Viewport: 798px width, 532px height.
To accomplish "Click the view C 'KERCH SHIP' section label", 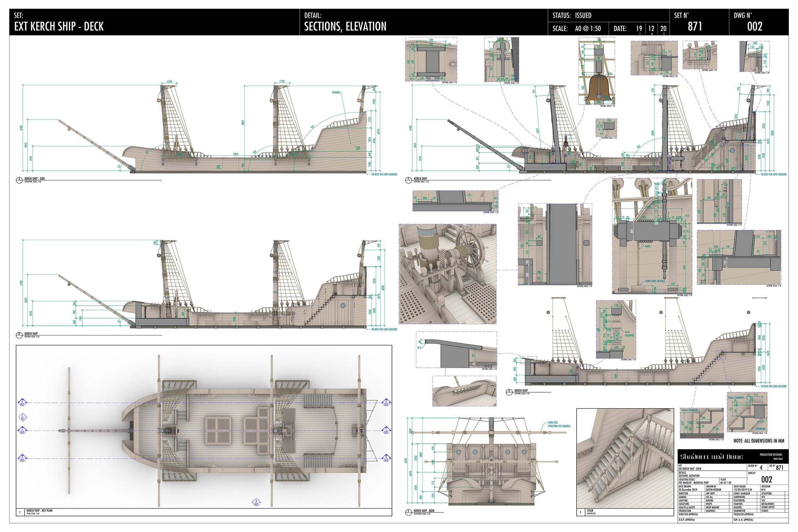I will tap(420, 179).
